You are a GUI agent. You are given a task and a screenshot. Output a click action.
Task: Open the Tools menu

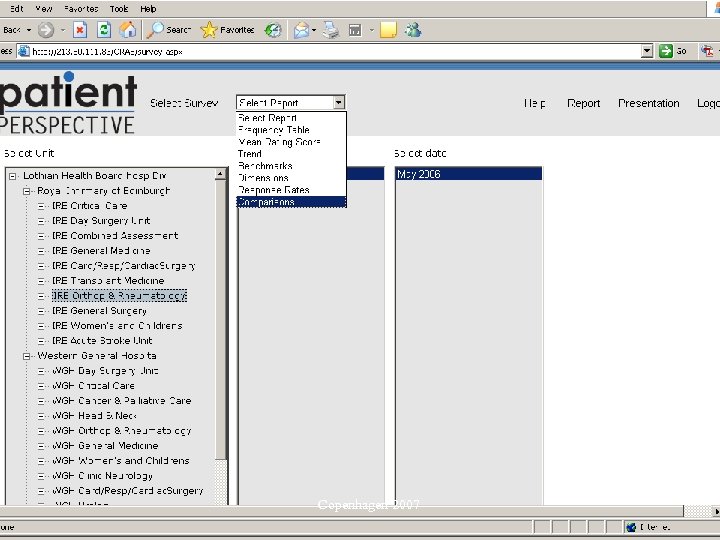click(x=120, y=8)
